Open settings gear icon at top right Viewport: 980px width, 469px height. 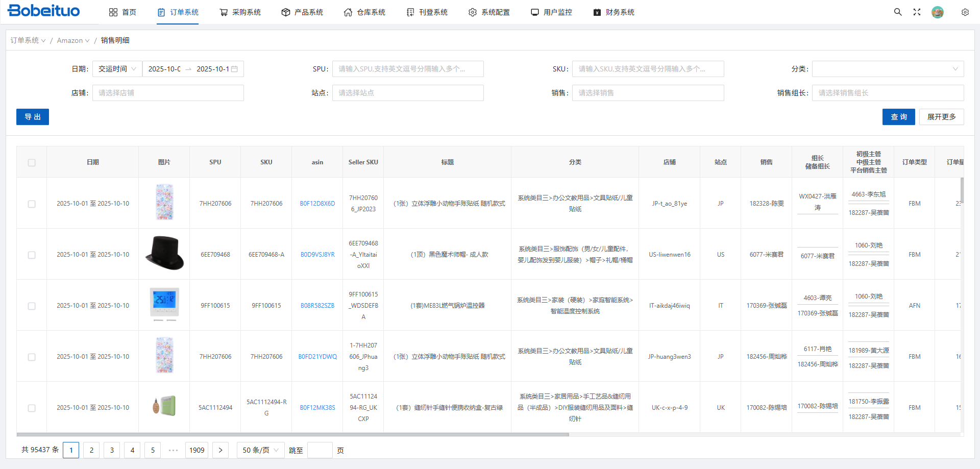(x=965, y=12)
